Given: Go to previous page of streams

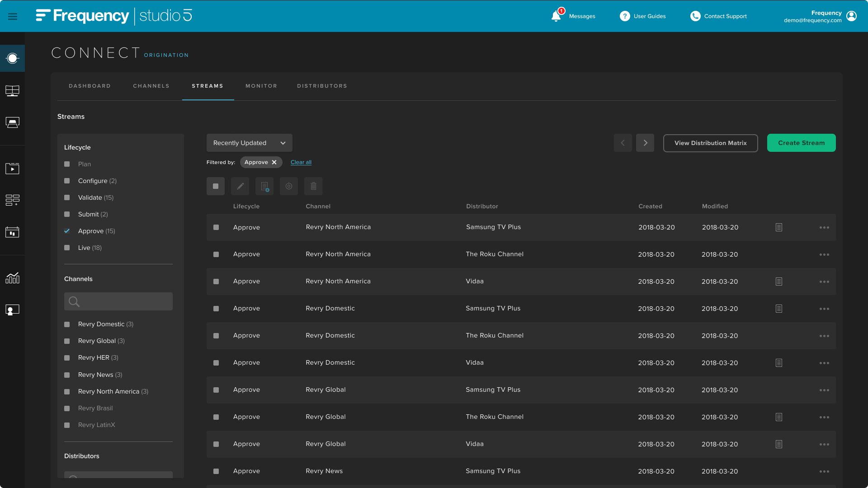Looking at the screenshot, I should [623, 143].
